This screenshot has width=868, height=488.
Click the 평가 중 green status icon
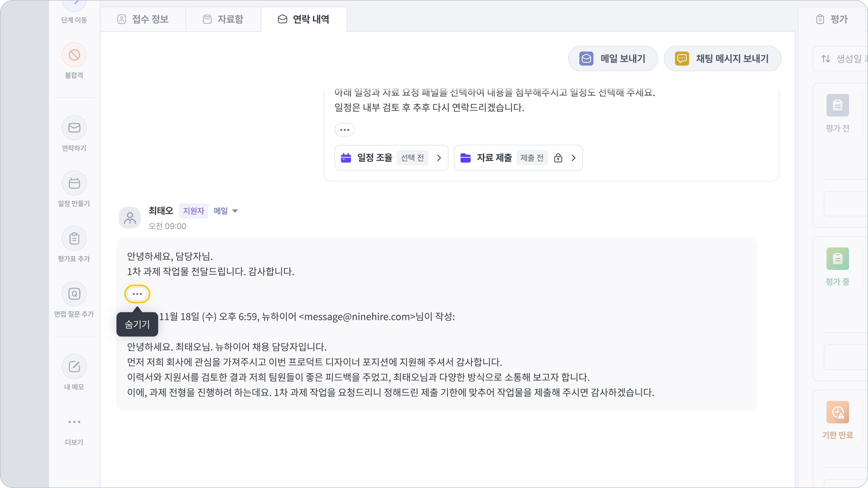point(837,259)
